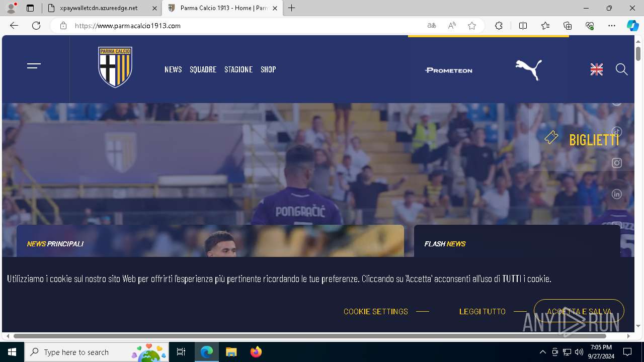The height and width of the screenshot is (362, 644).
Task: Open a new browser tab
Action: 292,8
